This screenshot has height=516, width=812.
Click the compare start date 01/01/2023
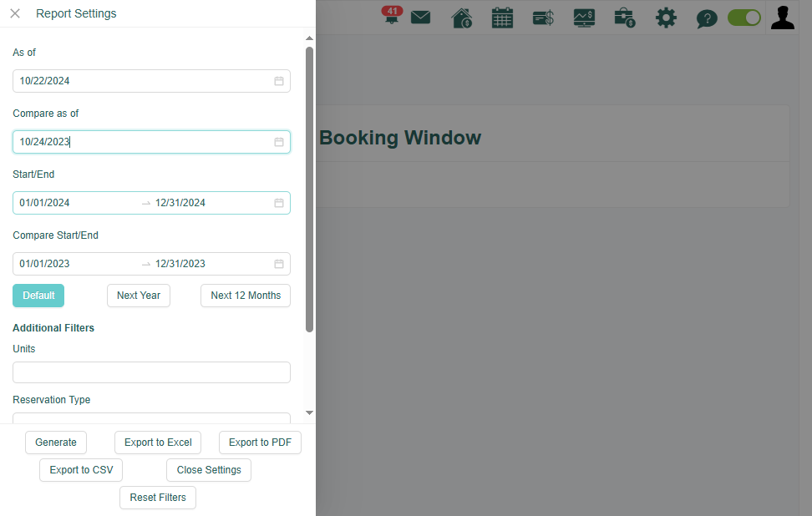click(44, 264)
